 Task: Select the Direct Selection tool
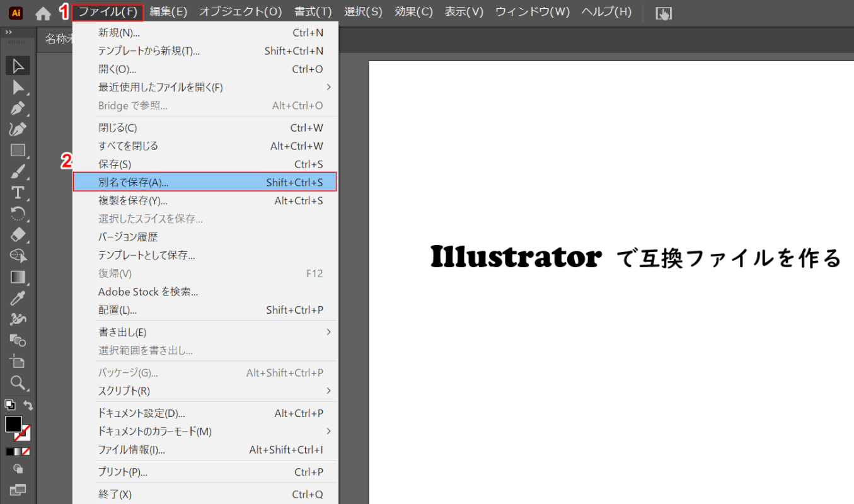(x=18, y=87)
